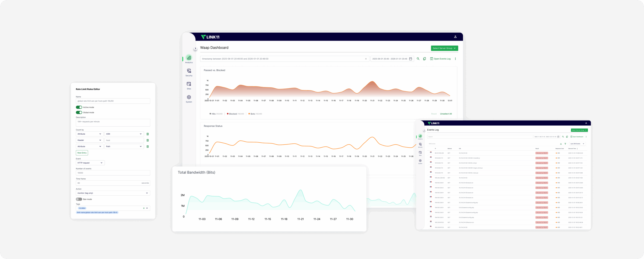This screenshot has width=644, height=259.
Task: Open System settings gear in Waap Dashboard sidebar
Action: click(189, 98)
